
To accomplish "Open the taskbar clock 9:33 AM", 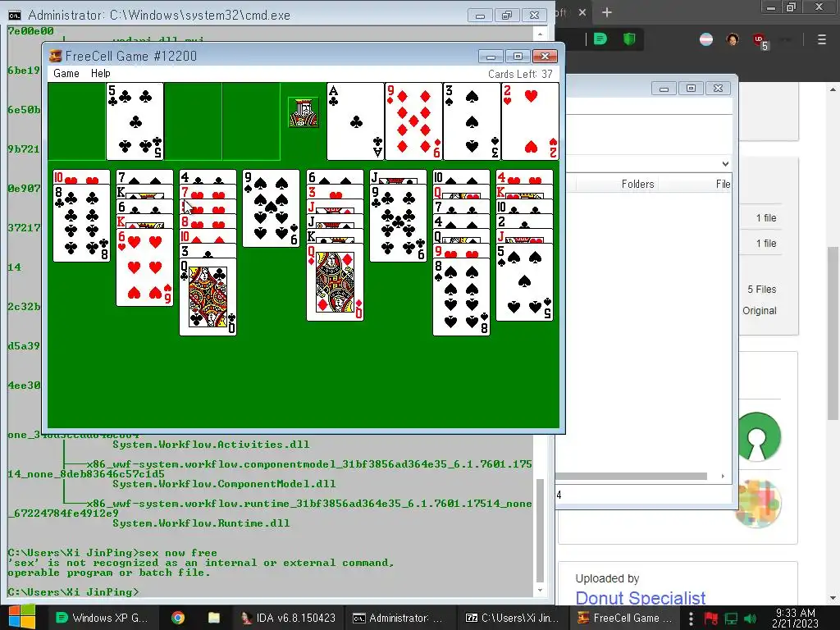I will point(795,618).
